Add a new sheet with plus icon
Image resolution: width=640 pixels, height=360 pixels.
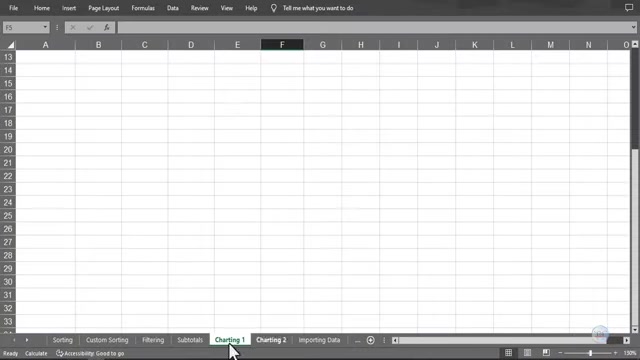pyautogui.click(x=370, y=340)
